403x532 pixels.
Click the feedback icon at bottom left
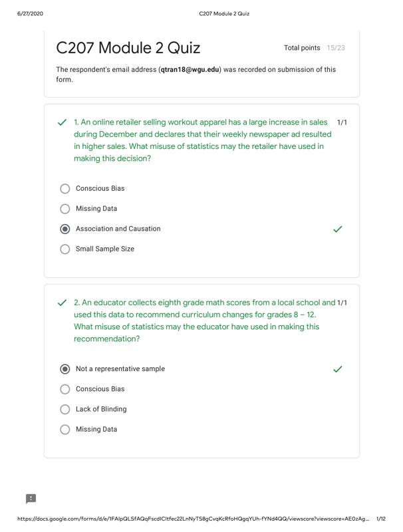pyautogui.click(x=31, y=498)
